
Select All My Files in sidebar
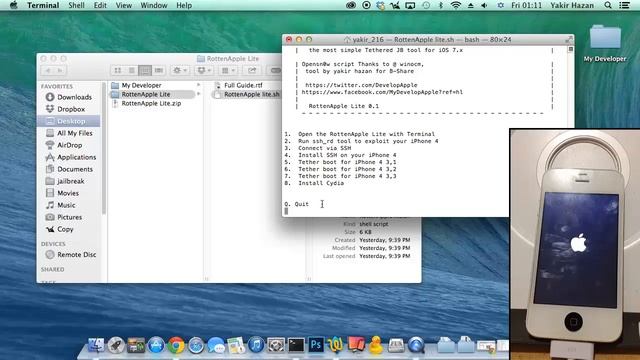click(69, 133)
